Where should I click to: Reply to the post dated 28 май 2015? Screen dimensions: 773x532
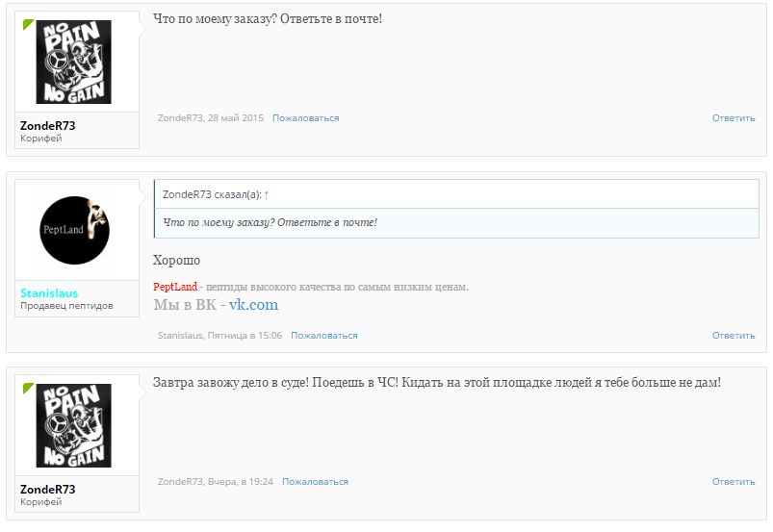coord(734,118)
